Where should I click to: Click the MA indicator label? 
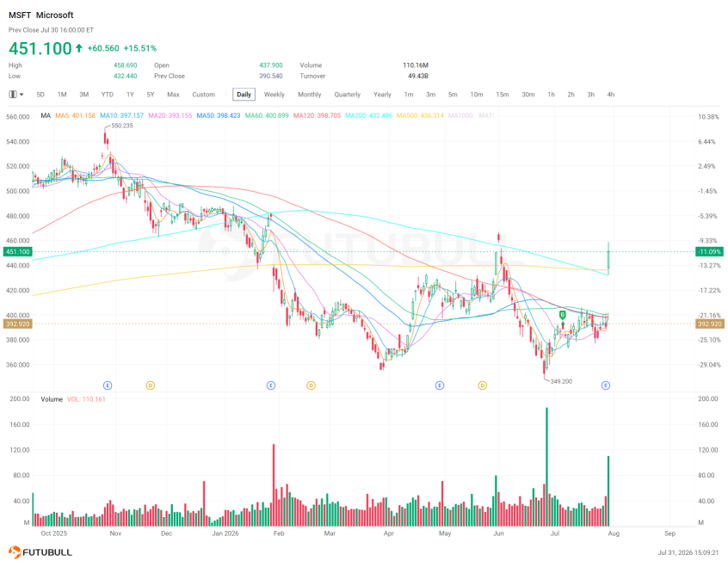pos(46,115)
